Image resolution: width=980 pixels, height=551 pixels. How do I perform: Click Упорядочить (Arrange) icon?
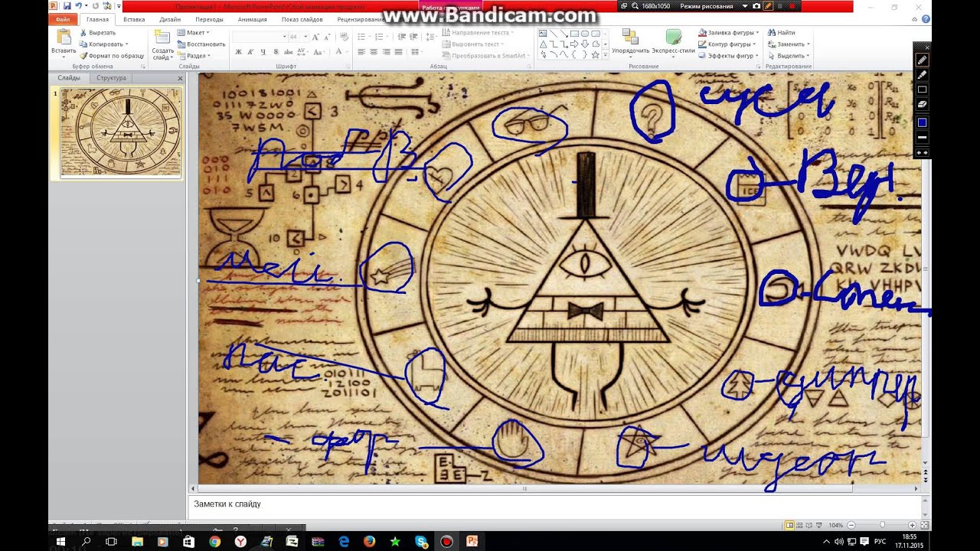[630, 37]
